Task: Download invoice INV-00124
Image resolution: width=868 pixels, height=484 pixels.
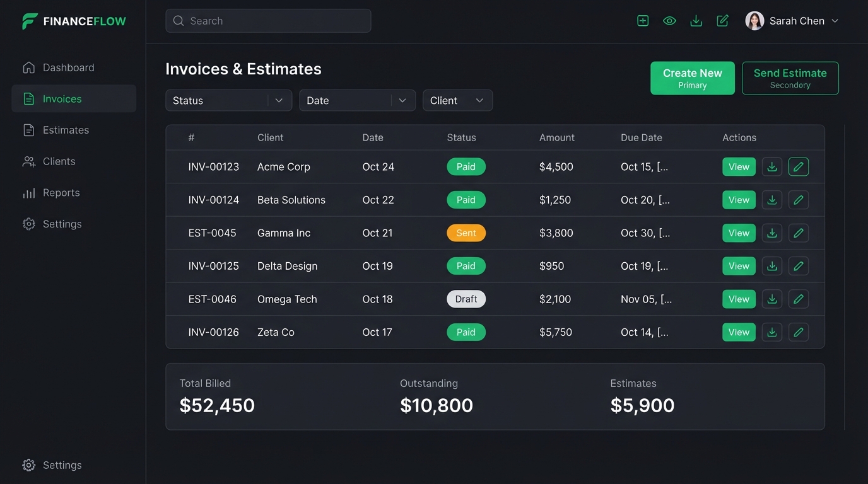Action: click(x=771, y=200)
